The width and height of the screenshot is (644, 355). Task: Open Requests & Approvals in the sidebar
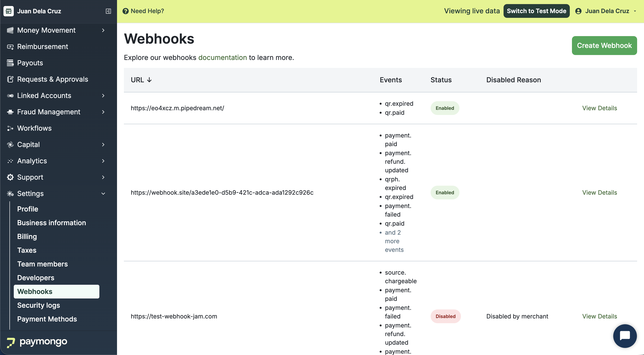pos(52,79)
